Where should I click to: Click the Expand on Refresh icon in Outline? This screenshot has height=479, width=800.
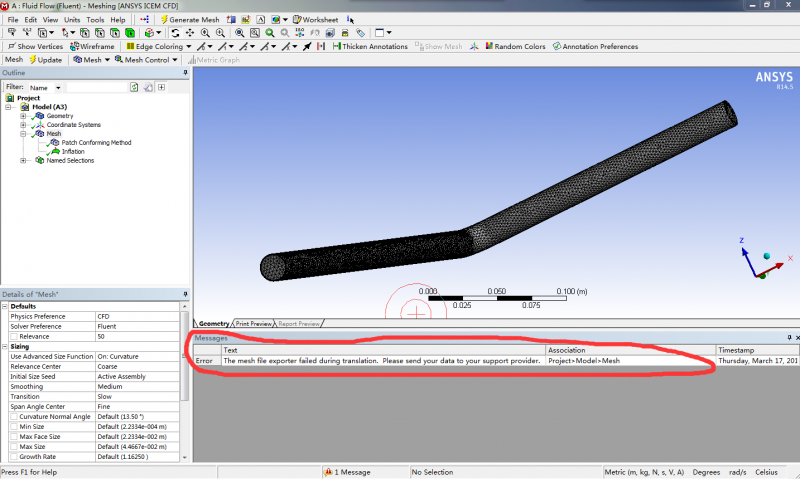pos(161,87)
